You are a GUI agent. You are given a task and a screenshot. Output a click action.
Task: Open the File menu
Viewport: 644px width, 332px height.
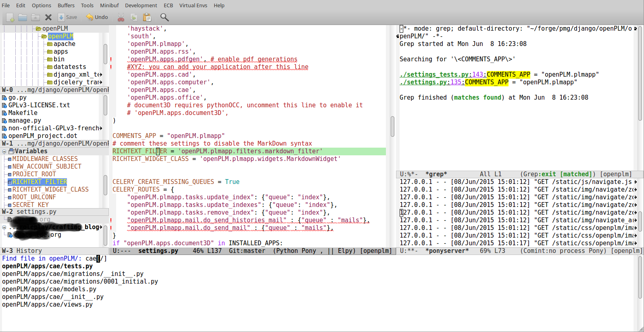pyautogui.click(x=6, y=5)
